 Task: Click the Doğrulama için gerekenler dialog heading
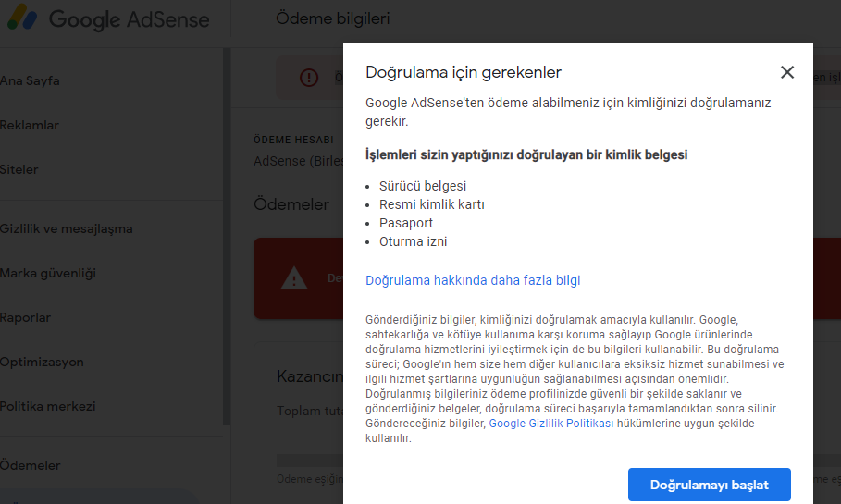click(x=464, y=72)
